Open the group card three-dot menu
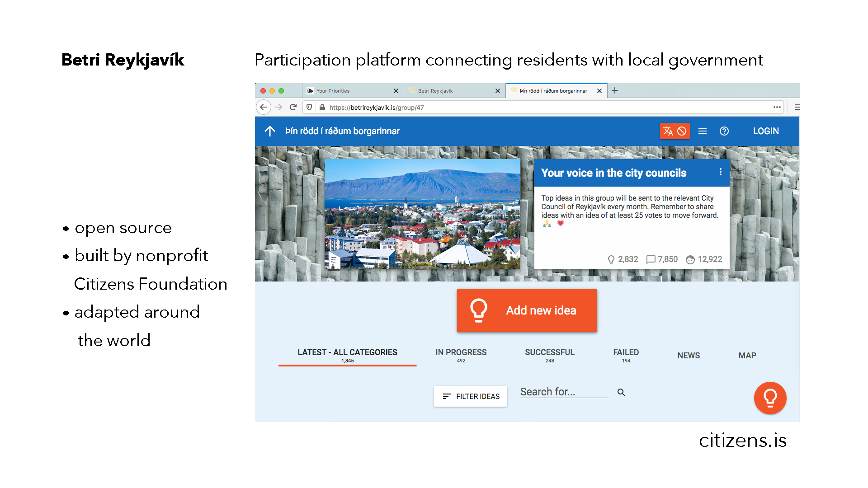868x488 pixels. click(721, 172)
